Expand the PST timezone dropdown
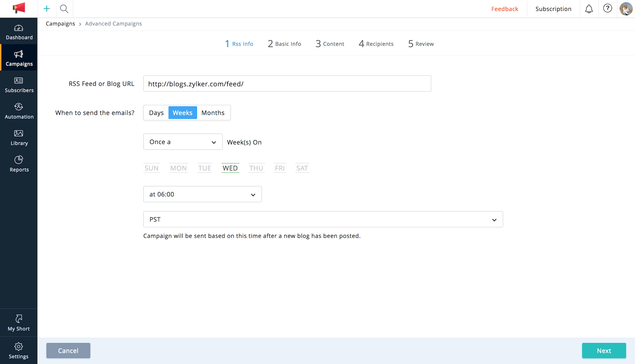Image resolution: width=635 pixels, height=364 pixels. (x=323, y=220)
